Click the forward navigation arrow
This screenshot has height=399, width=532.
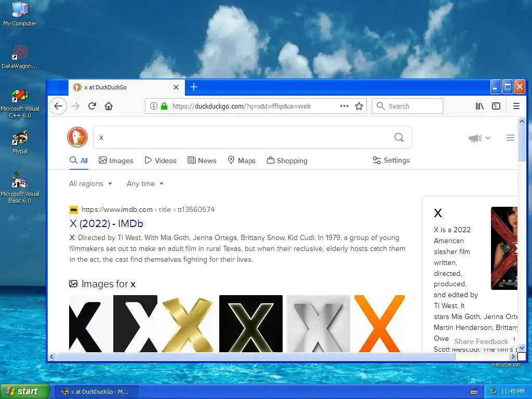[75, 106]
